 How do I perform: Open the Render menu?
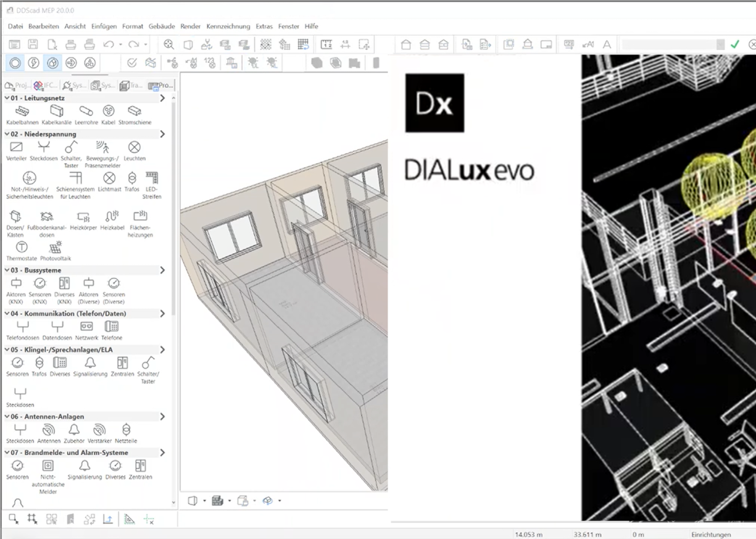coord(191,27)
